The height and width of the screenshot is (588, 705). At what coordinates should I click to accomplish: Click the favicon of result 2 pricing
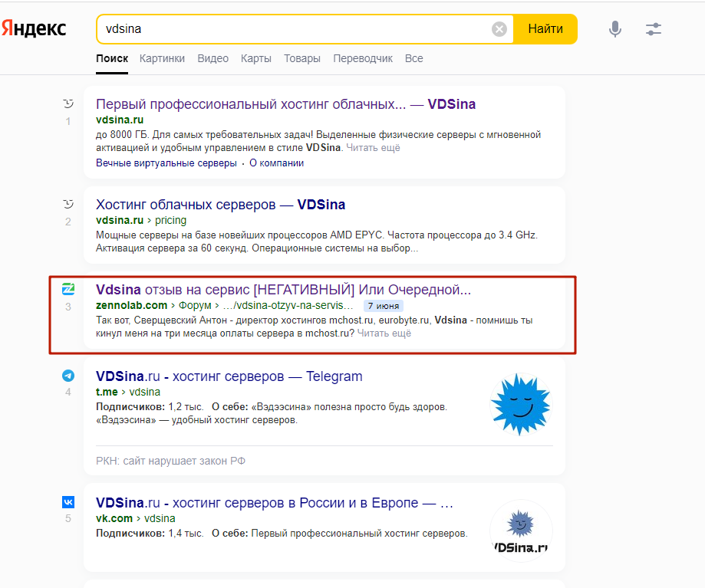click(68, 205)
